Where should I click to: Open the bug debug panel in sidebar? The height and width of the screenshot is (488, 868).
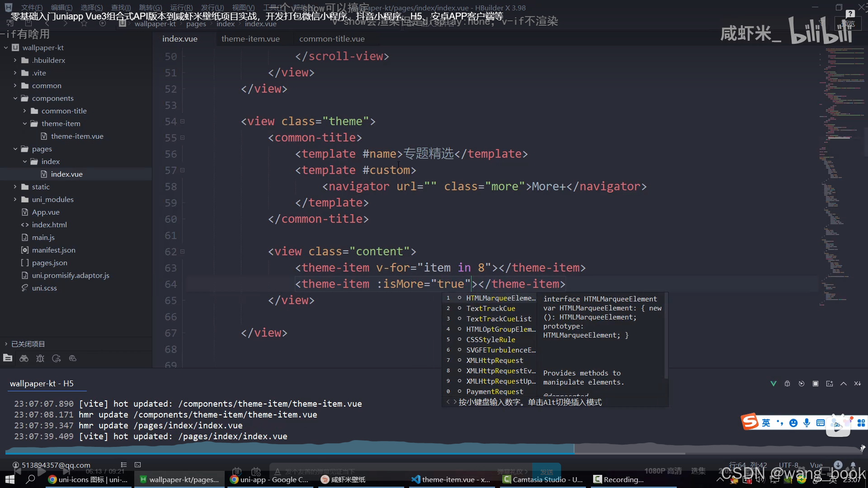coord(40,358)
